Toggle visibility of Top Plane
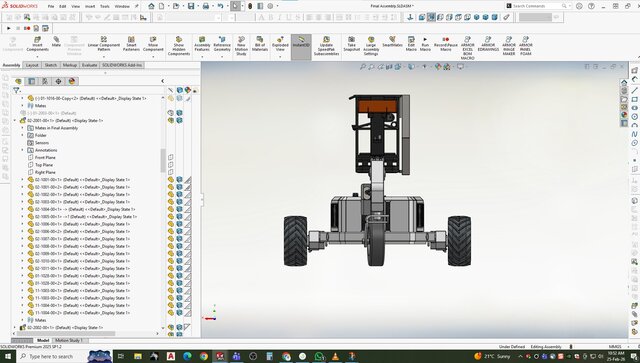This screenshot has height=363, width=640. [x=171, y=165]
